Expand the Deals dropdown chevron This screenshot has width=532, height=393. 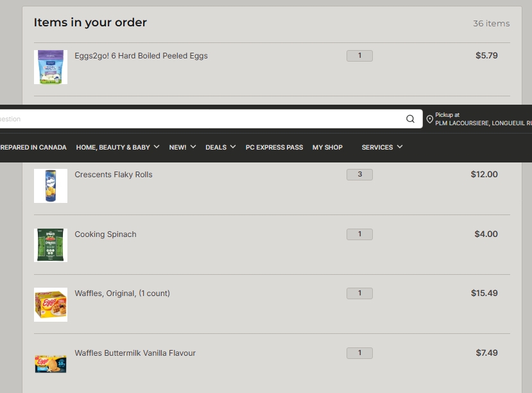(233, 147)
